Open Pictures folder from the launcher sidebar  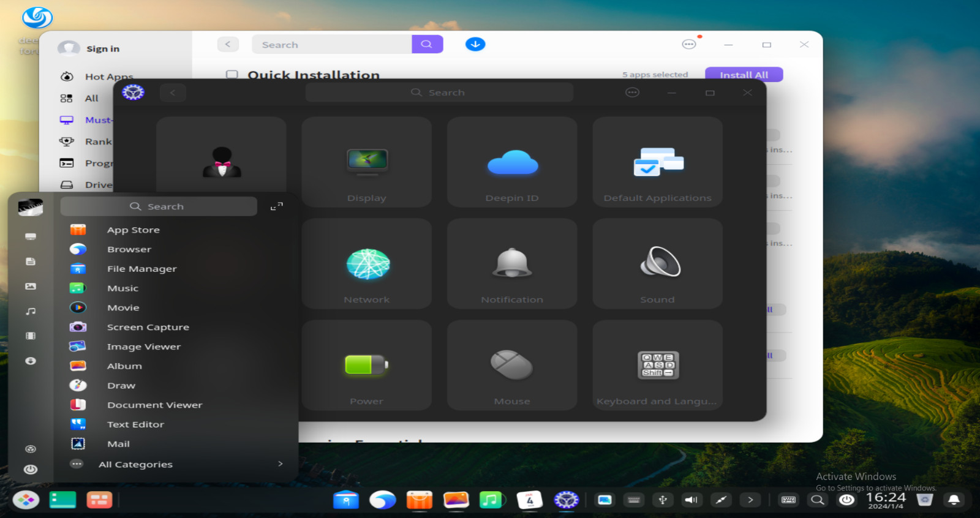click(x=31, y=287)
